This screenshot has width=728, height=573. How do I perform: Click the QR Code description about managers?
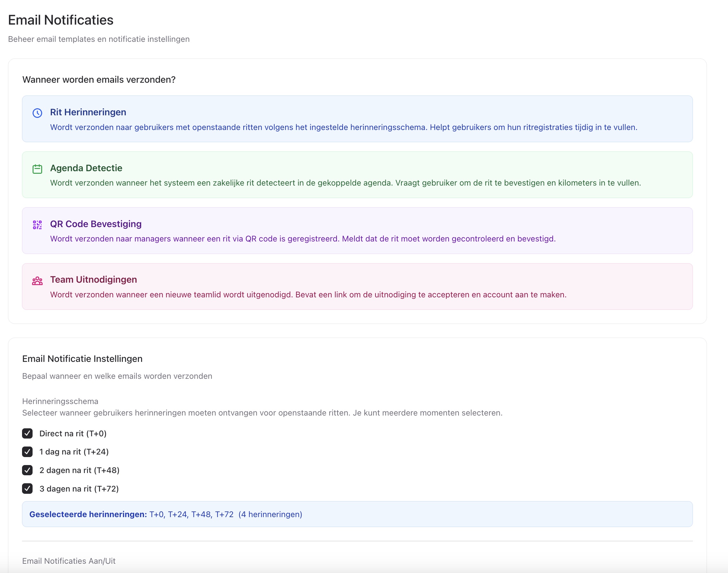tap(303, 239)
